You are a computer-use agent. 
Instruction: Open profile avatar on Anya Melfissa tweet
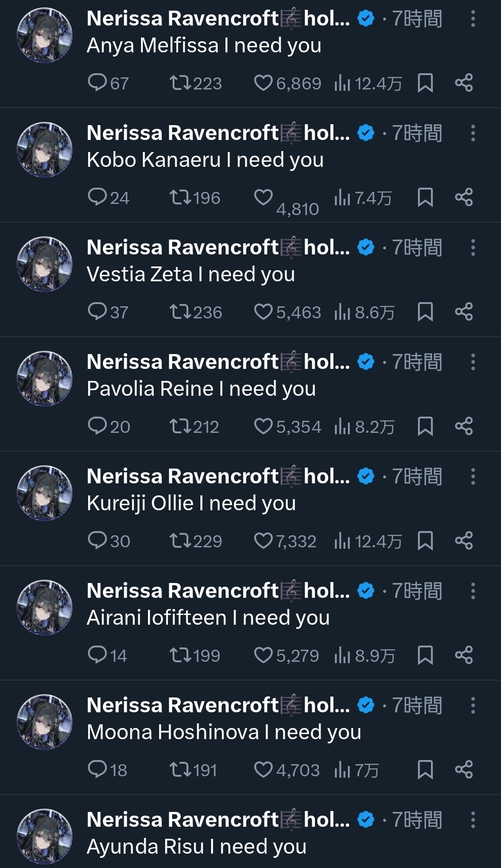(x=45, y=35)
